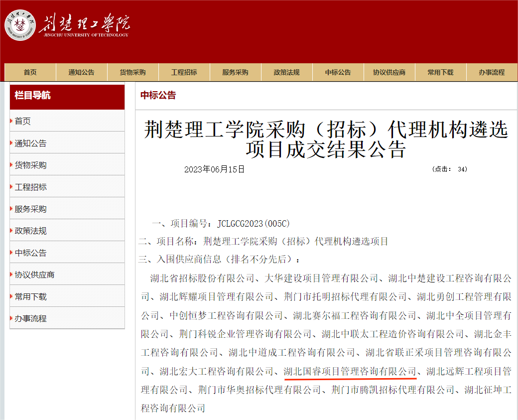Click 常用下载 in the left sidebar
The image size is (518, 420).
tap(67, 296)
